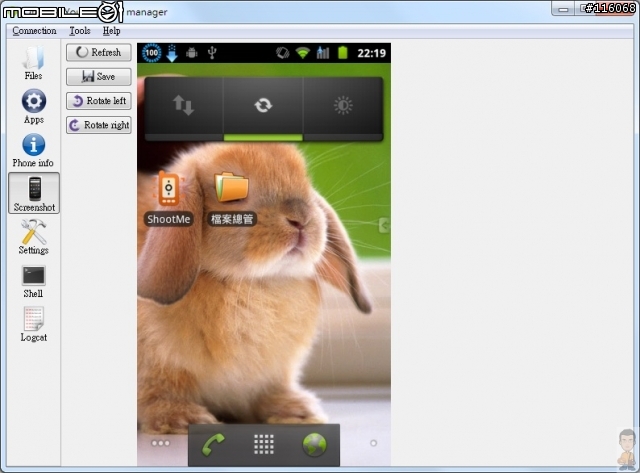Tap the Wi-Fi signal status icon
The height and width of the screenshot is (473, 640).
[302, 53]
